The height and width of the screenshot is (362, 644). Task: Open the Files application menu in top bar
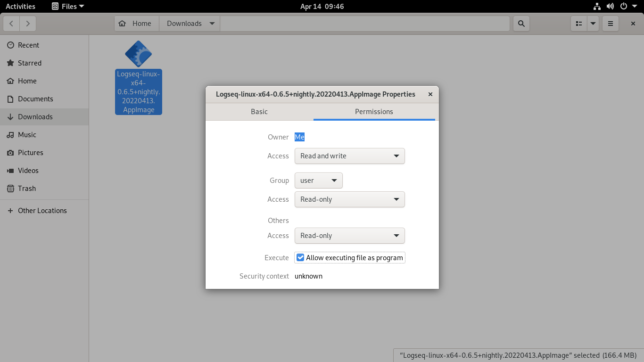click(x=68, y=6)
